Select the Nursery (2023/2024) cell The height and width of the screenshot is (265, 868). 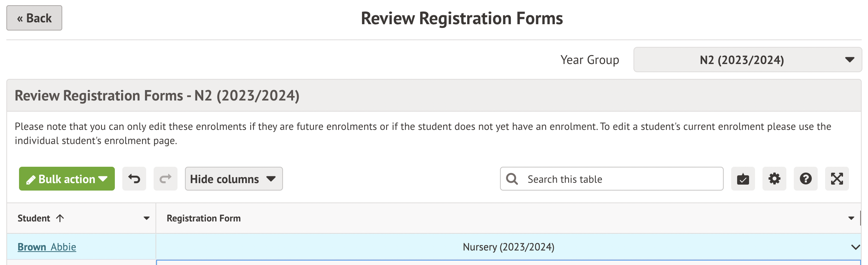coord(508,247)
